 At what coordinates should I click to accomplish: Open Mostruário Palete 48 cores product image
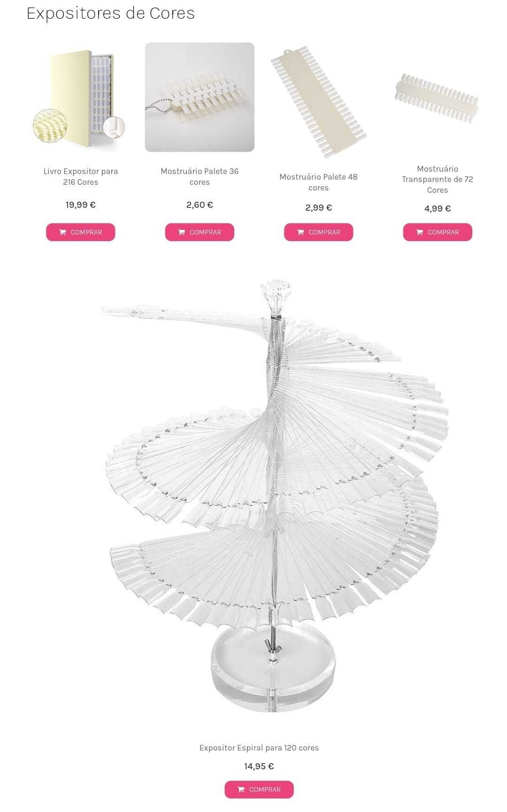coord(318,102)
